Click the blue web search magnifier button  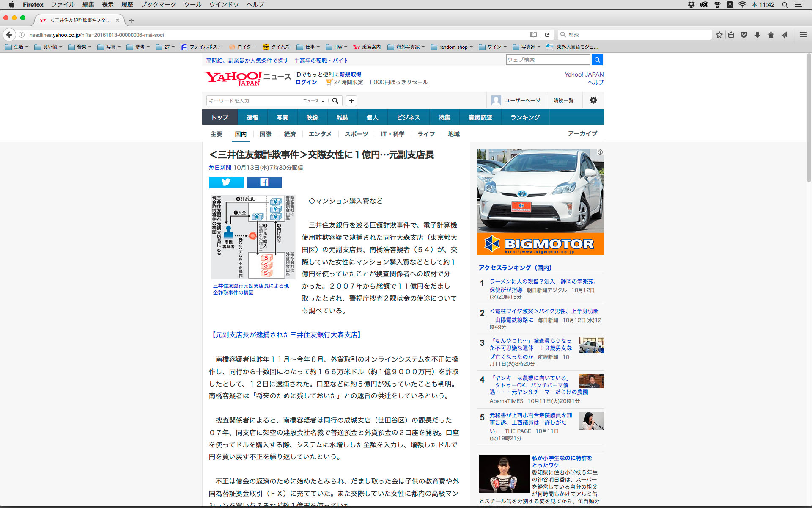click(x=597, y=60)
